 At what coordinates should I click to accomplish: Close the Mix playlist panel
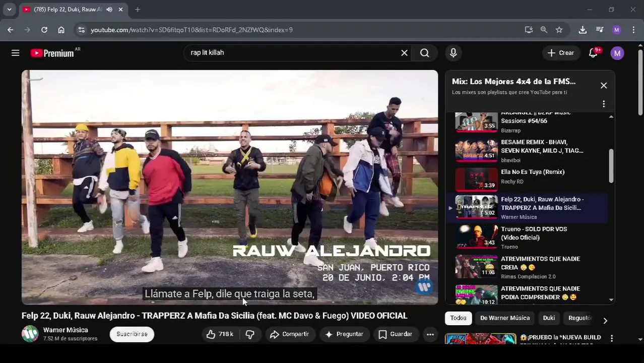pos(604,86)
